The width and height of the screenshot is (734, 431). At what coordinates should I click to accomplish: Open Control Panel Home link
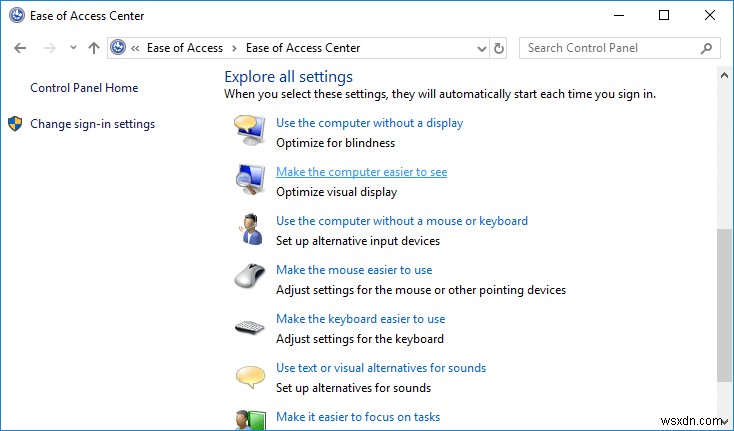84,88
